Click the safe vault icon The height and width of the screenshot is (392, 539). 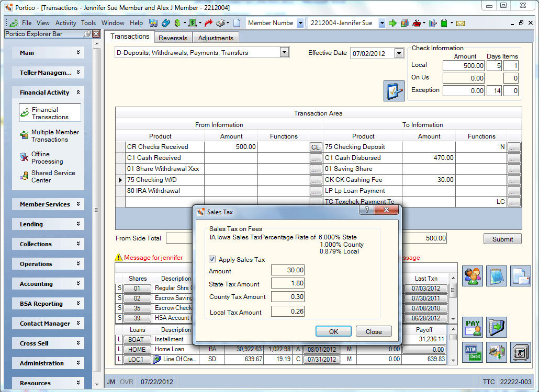521,352
